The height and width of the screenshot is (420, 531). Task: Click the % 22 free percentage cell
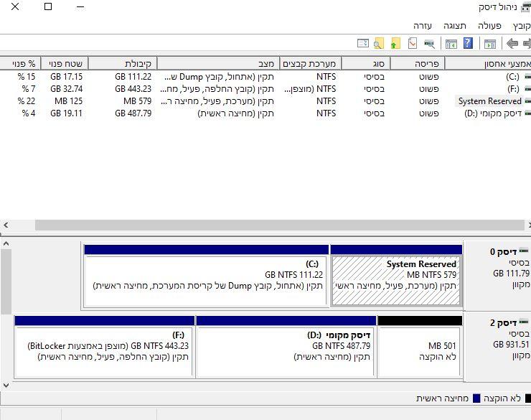pyautogui.click(x=27, y=101)
